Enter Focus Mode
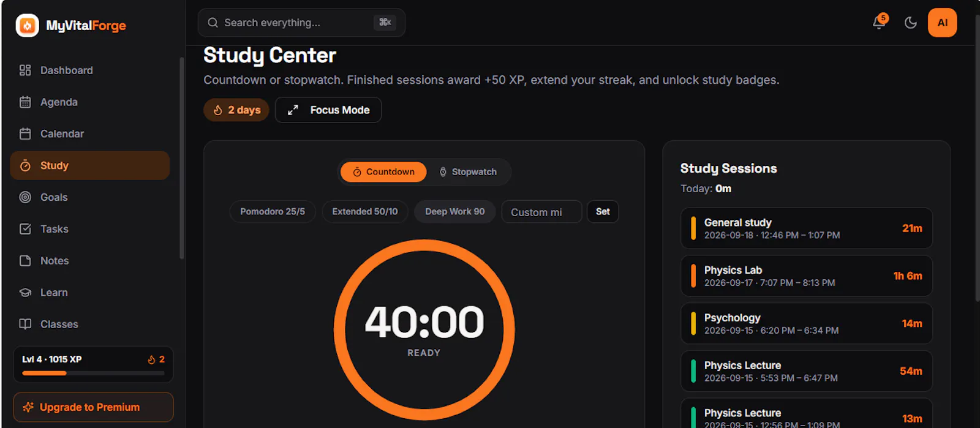Viewport: 980px width, 428px height. [x=328, y=110]
